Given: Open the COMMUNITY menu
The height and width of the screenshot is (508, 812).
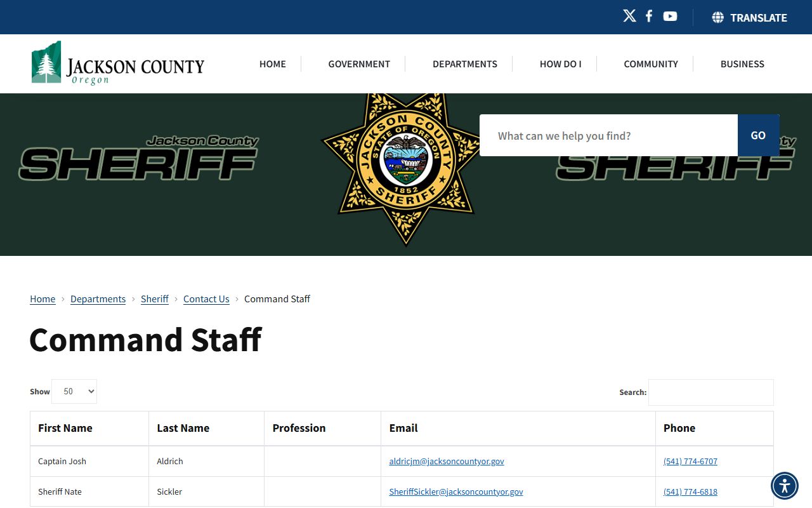Looking at the screenshot, I should pyautogui.click(x=651, y=63).
